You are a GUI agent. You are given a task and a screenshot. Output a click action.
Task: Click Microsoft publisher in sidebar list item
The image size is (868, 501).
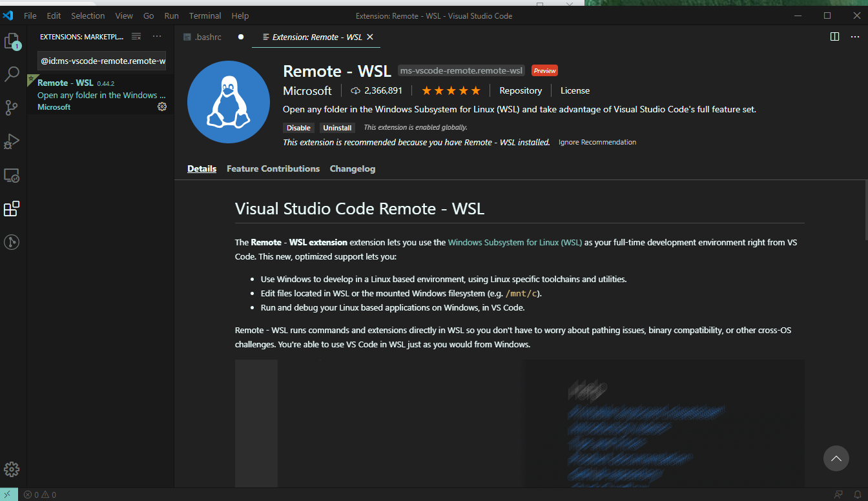(54, 107)
